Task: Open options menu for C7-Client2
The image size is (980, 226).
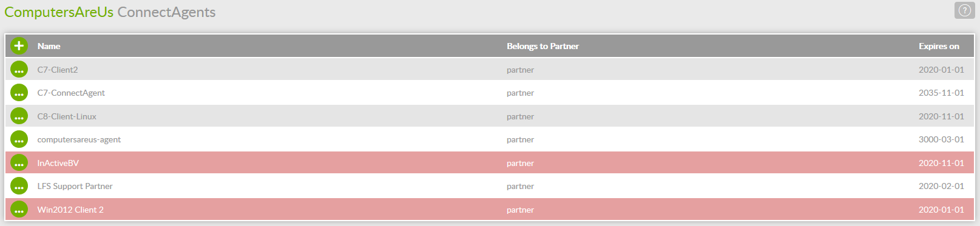Action: point(19,70)
